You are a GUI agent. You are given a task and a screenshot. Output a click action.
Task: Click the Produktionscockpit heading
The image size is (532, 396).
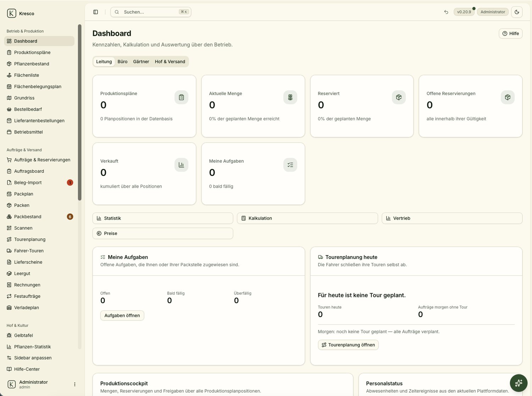(124, 384)
